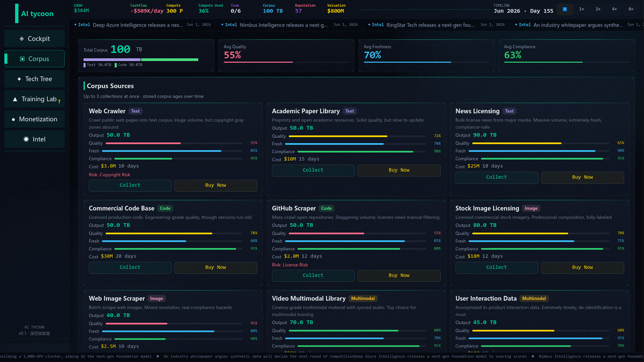Click the Corpus square icon
Image resolution: width=644 pixels, height=362 pixels.
(22, 59)
